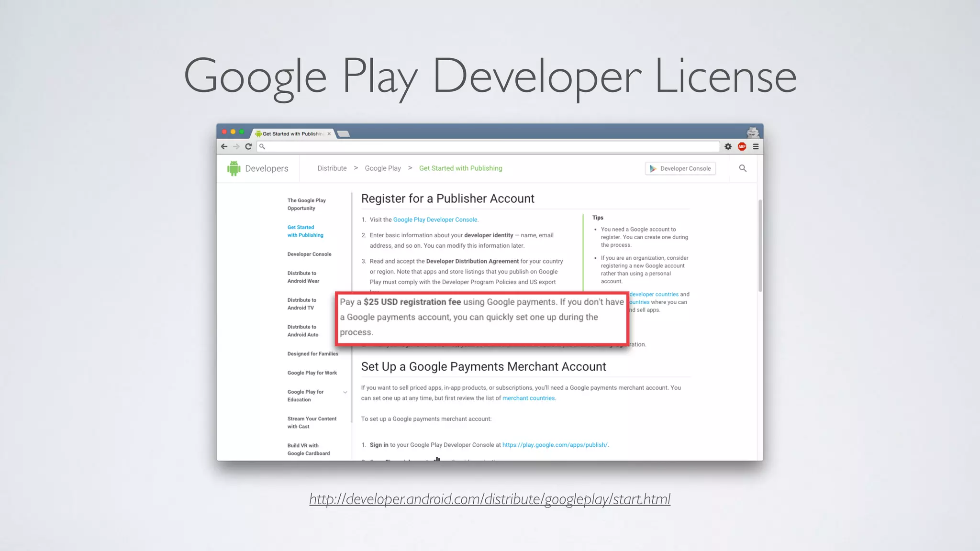Image resolution: width=980 pixels, height=551 pixels.
Task: Click the incognito user icon in title bar
Action: click(x=753, y=132)
